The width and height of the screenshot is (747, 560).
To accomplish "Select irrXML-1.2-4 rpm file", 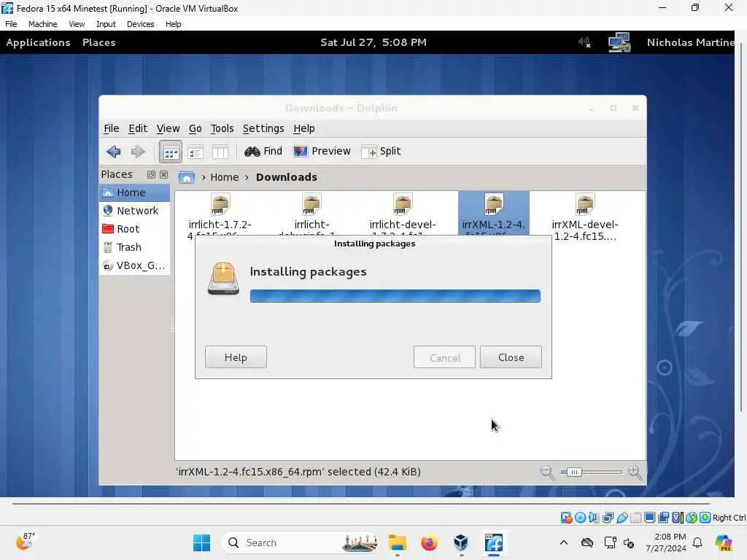I will (x=494, y=214).
